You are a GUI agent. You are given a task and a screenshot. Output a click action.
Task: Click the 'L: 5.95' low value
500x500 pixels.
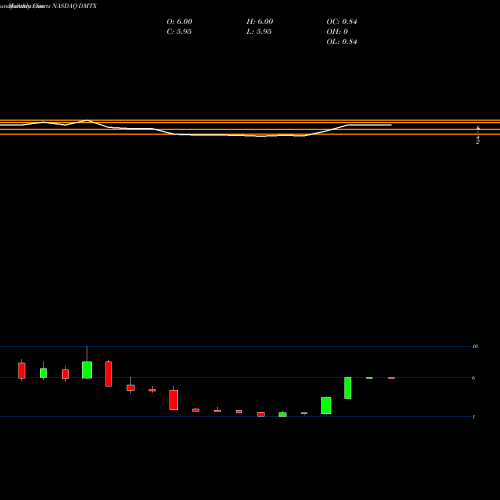point(259,32)
